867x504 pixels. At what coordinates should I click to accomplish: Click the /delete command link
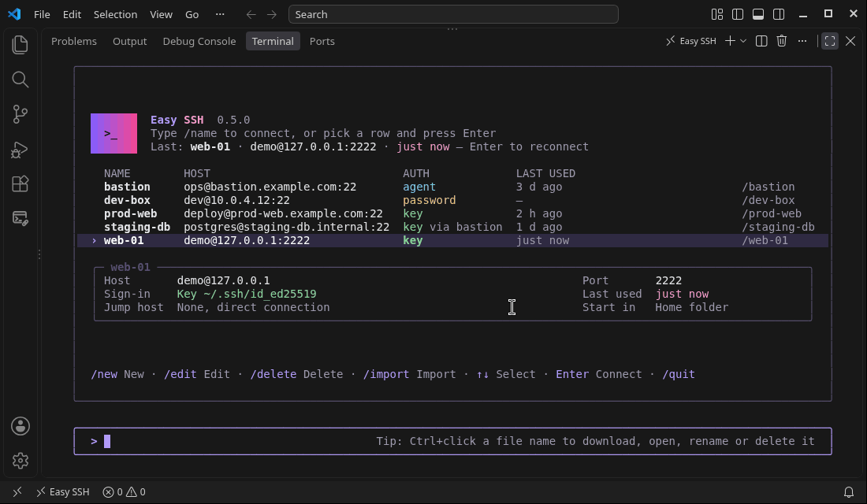click(x=273, y=374)
